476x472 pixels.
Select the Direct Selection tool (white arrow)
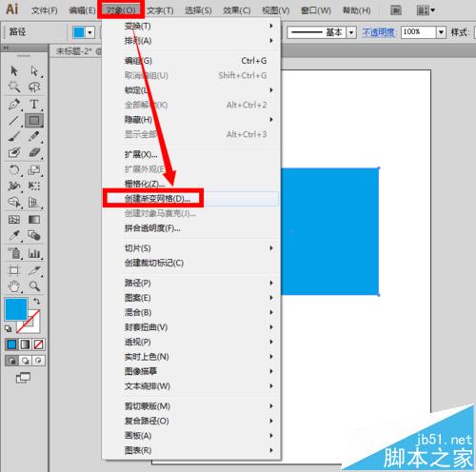coord(34,70)
